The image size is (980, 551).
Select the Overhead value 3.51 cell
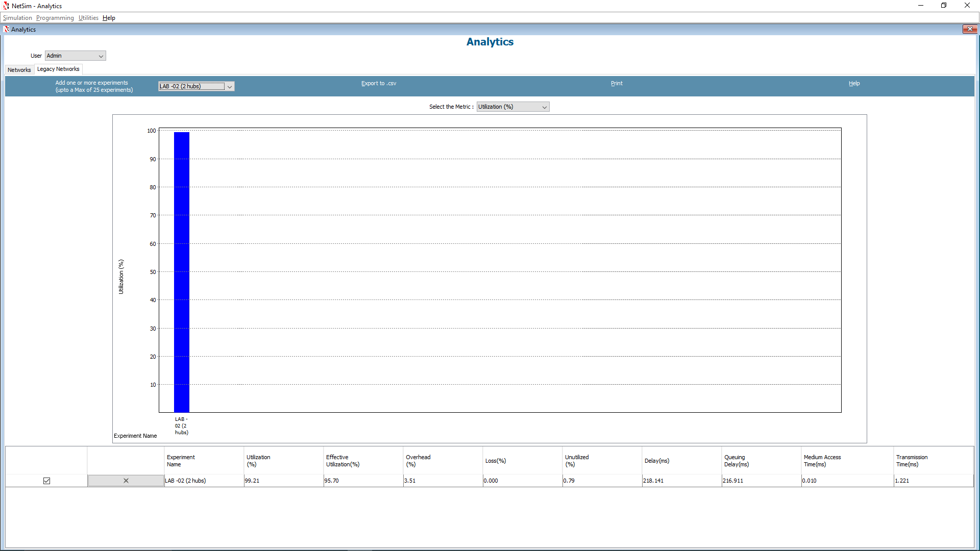(443, 481)
